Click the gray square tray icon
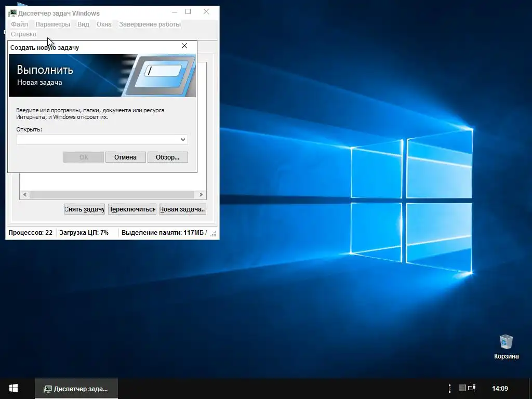The image size is (532, 399). click(x=462, y=388)
